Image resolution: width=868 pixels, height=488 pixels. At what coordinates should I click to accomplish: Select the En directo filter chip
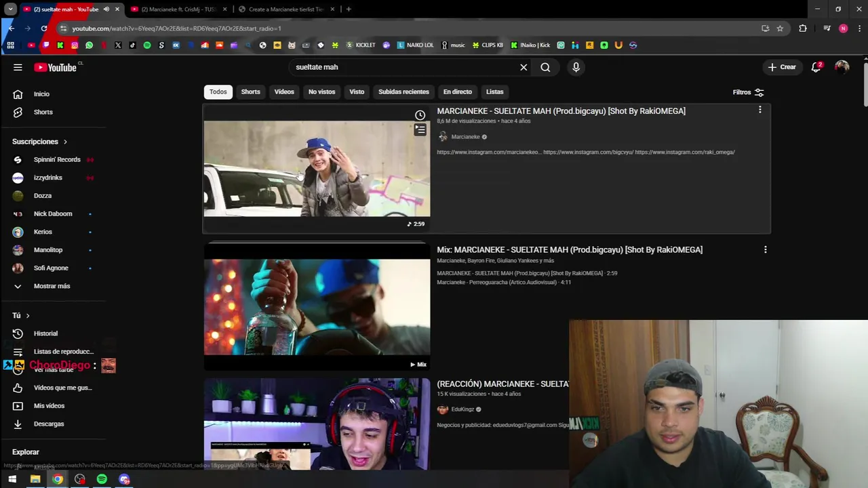tap(458, 91)
